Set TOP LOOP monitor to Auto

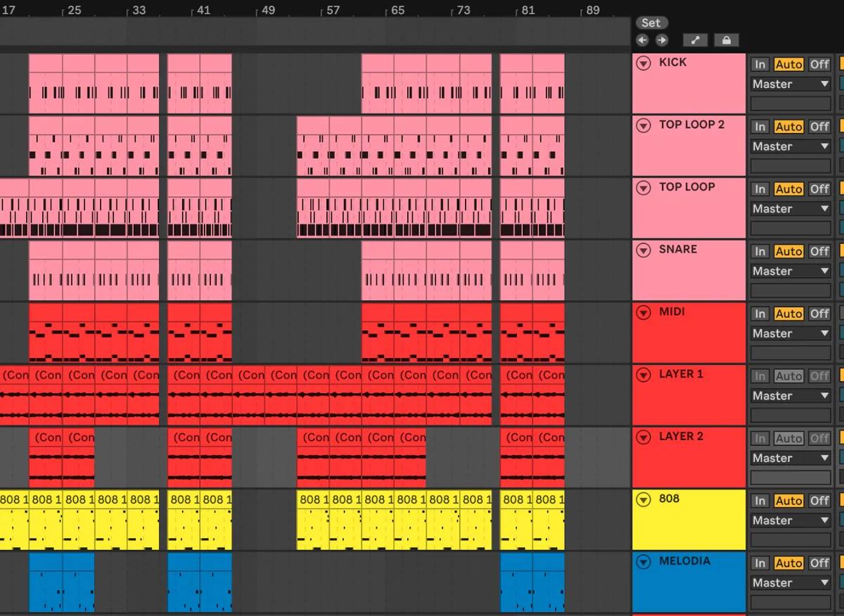tap(788, 189)
